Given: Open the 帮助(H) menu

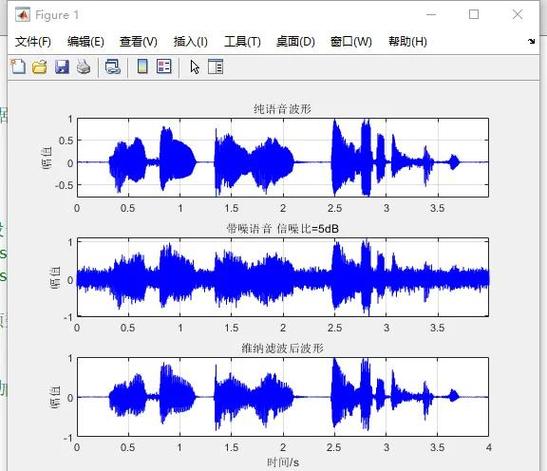Looking at the screenshot, I should (408, 42).
